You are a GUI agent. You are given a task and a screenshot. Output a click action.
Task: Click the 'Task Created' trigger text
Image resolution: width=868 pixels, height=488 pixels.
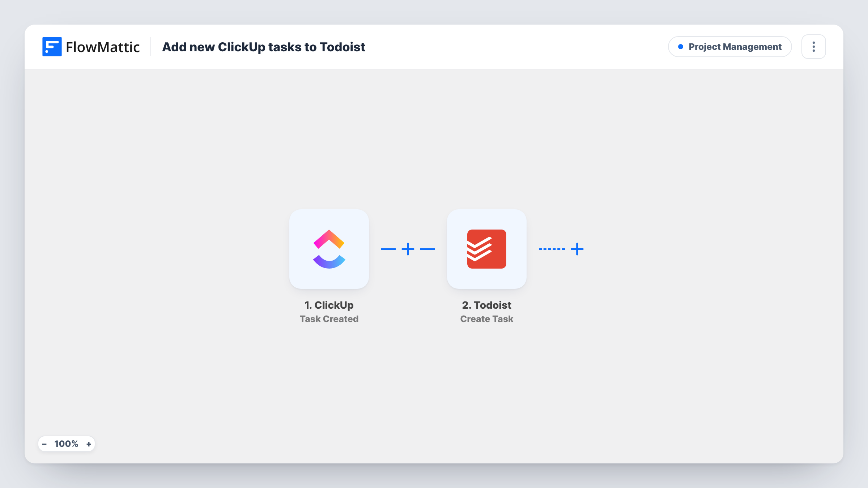click(329, 319)
